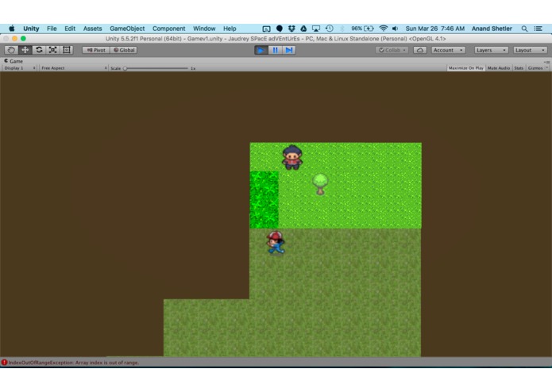This screenshot has width=552, height=392.
Task: Open the File menu
Action: (x=52, y=29)
